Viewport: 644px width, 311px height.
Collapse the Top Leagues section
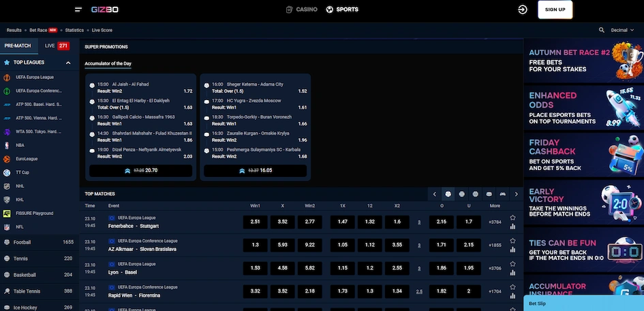click(x=68, y=63)
